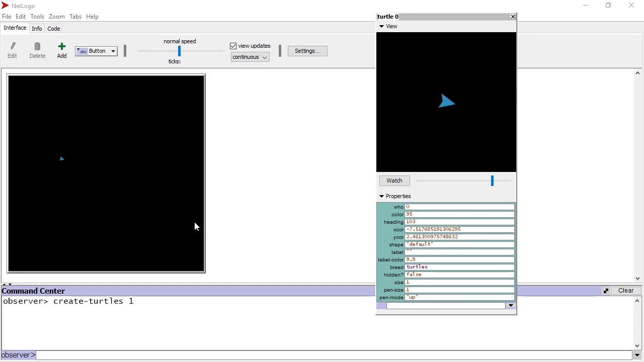Click the label-color field showing 9.9
The height and width of the screenshot is (362, 644).
click(460, 259)
